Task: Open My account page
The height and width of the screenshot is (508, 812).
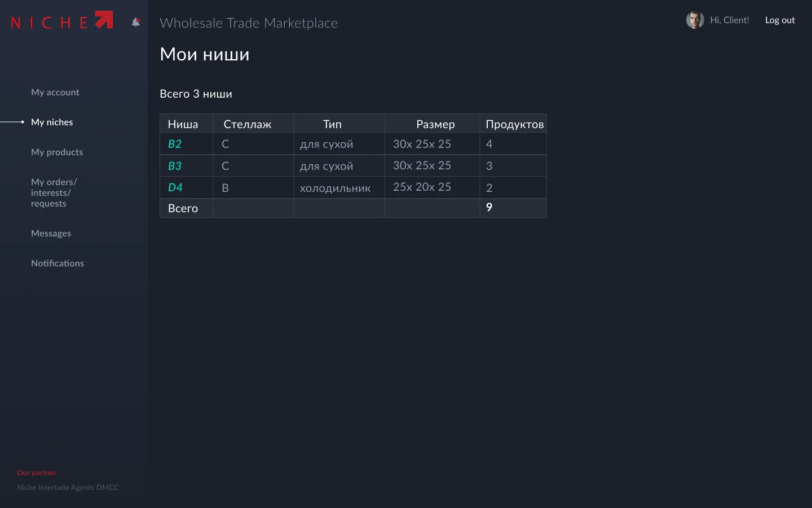Action: (55, 92)
